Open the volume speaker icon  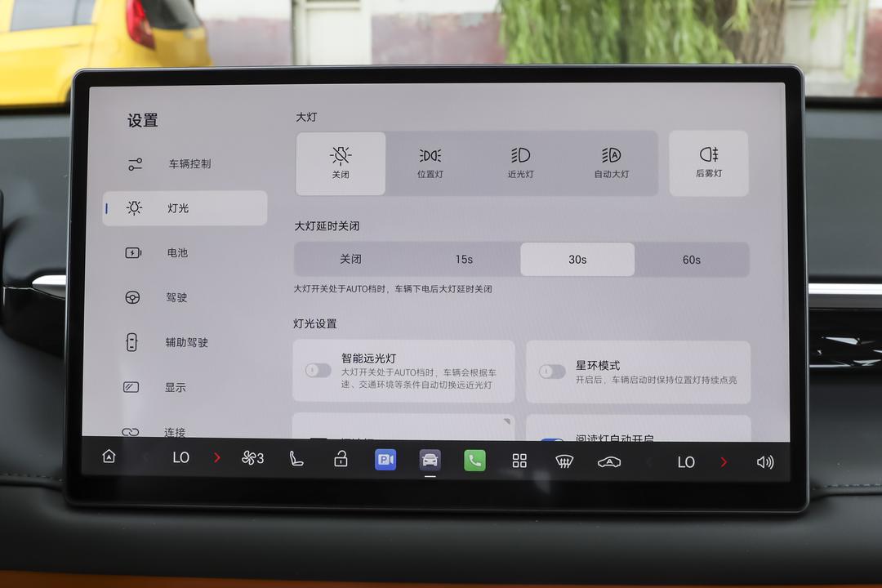click(765, 462)
